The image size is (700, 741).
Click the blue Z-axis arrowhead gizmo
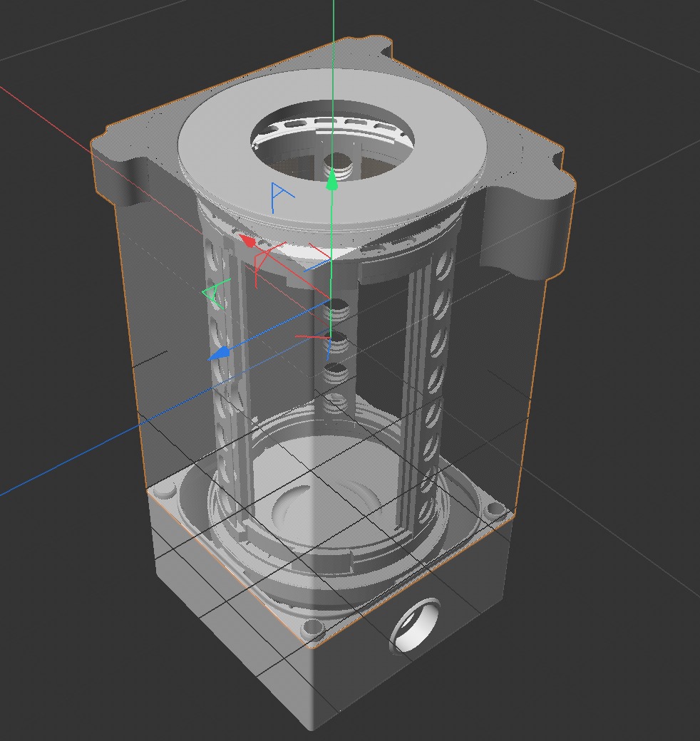point(222,353)
